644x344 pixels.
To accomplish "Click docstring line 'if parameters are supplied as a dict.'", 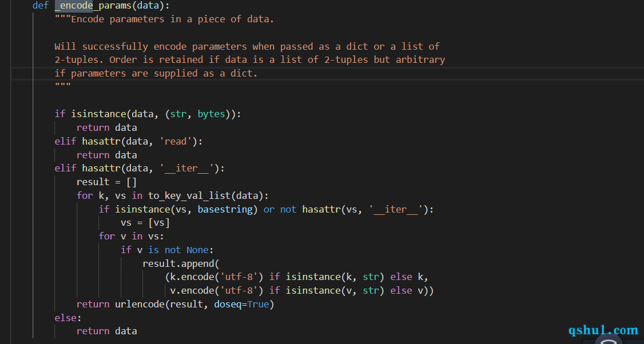I will point(156,74).
